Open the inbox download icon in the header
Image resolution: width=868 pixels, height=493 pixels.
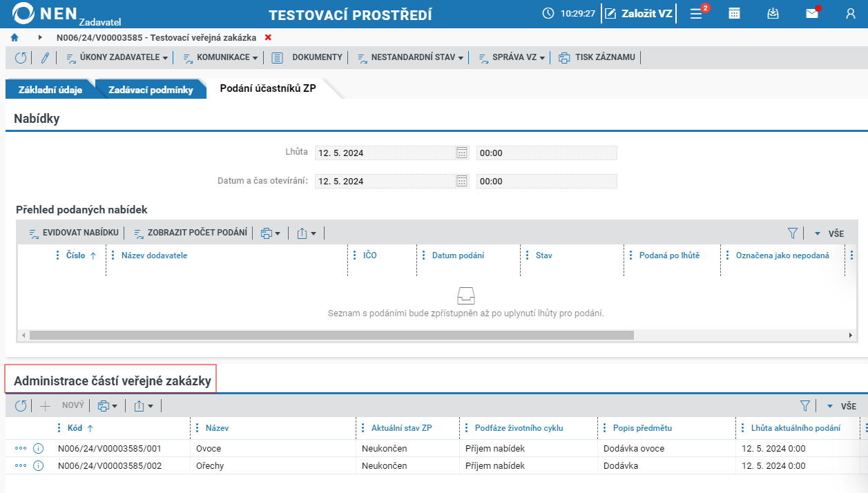click(x=773, y=13)
